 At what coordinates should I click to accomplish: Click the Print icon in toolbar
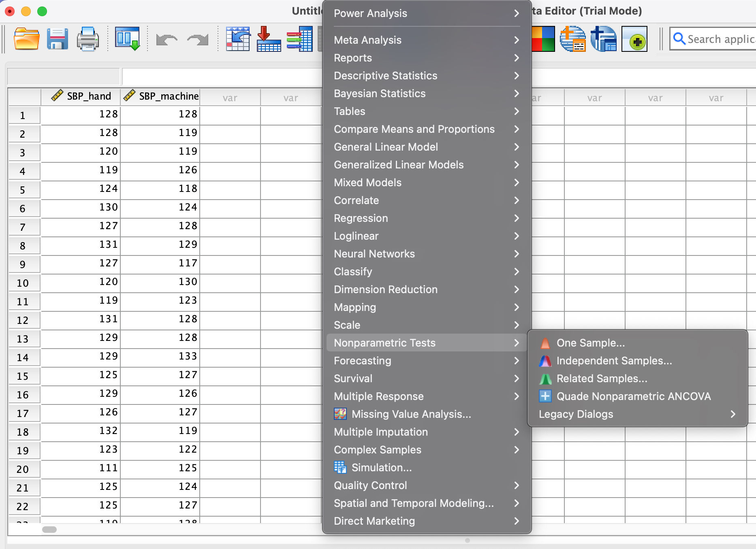(x=88, y=39)
